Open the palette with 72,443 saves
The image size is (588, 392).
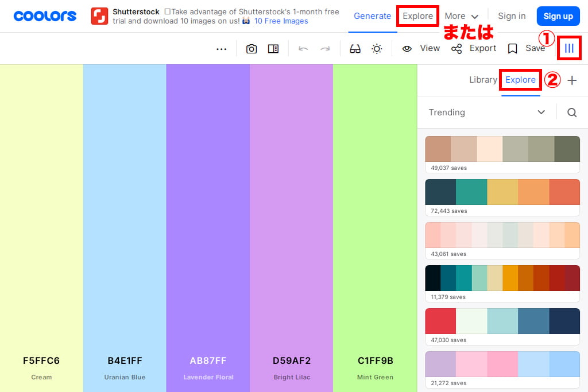(x=502, y=192)
